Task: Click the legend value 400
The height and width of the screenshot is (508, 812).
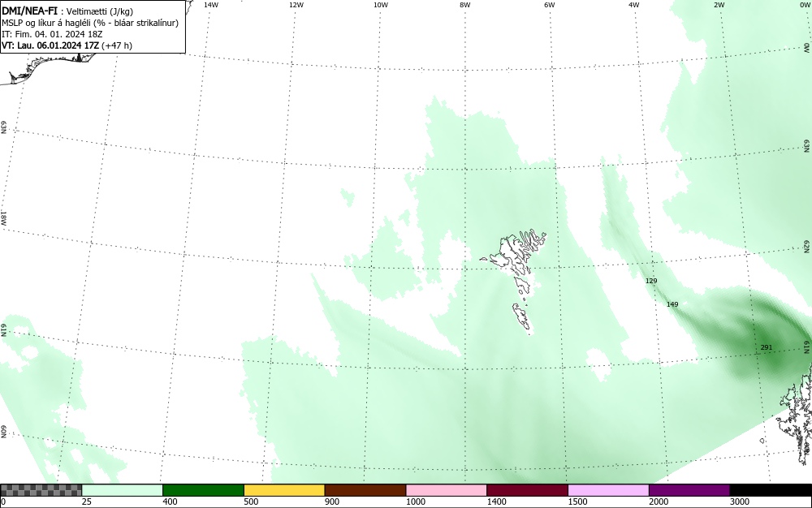Action: coord(170,502)
